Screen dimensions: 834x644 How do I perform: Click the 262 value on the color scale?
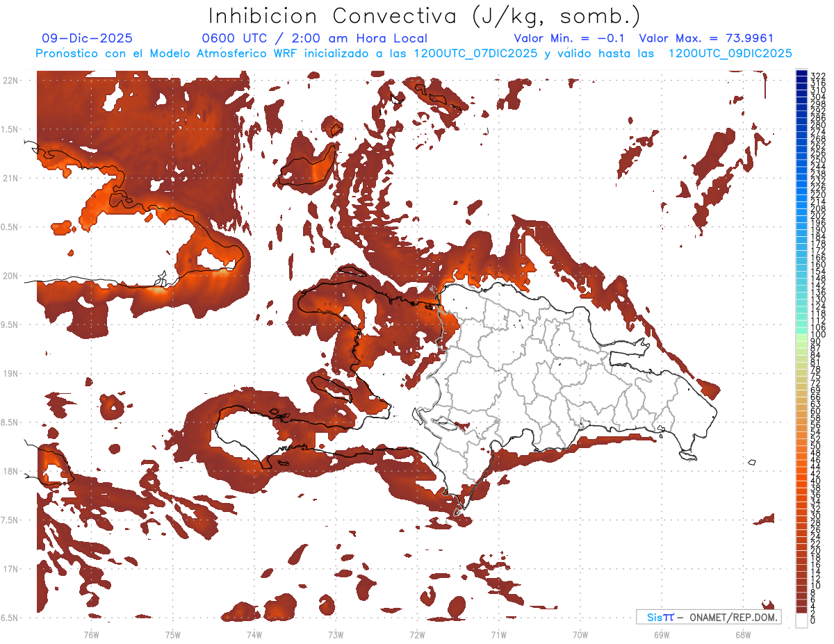coord(817,146)
